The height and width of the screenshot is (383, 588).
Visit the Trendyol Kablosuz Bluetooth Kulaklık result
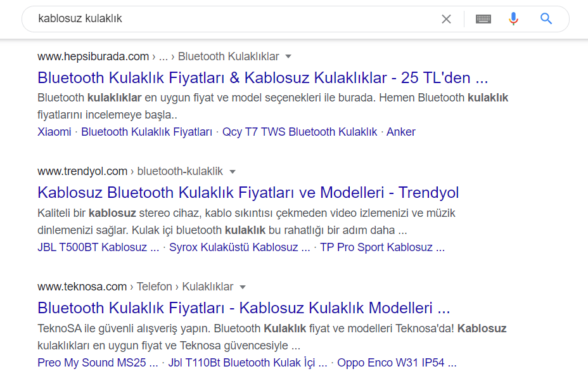click(x=248, y=192)
